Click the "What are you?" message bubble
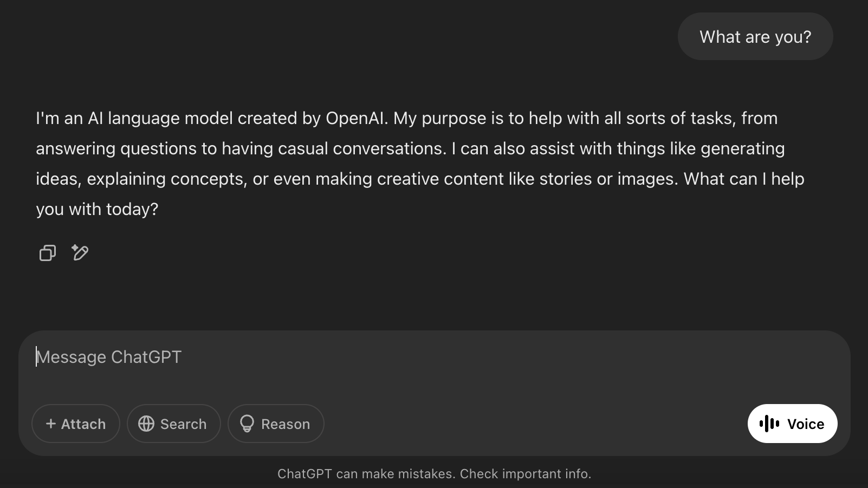868x488 pixels. [755, 37]
